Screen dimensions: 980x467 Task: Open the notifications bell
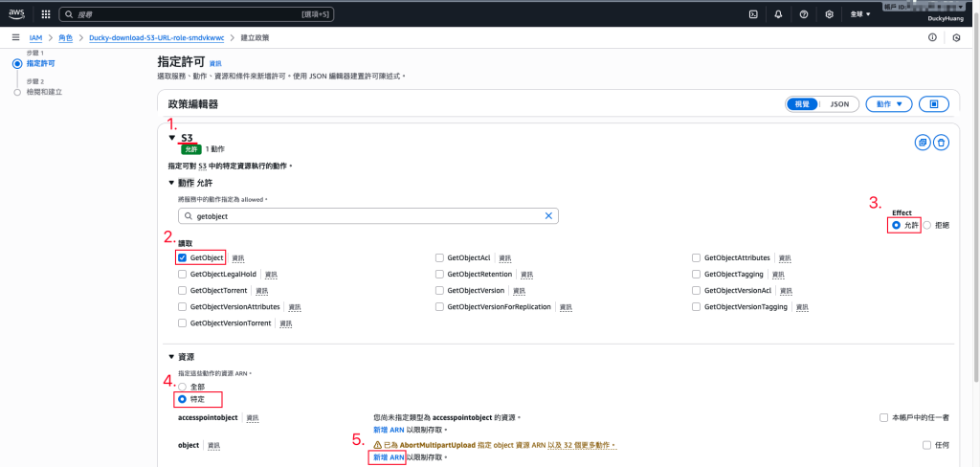point(778,13)
